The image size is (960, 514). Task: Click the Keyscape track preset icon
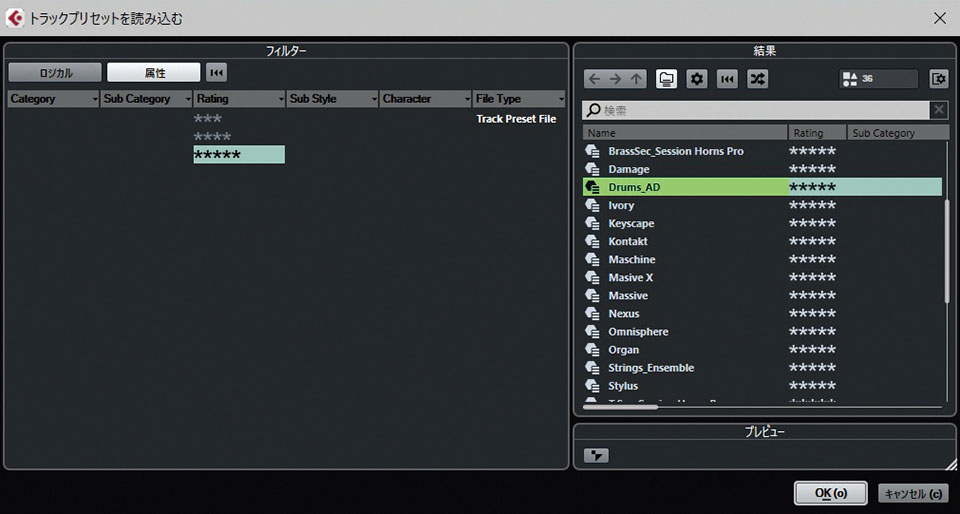[x=592, y=223]
